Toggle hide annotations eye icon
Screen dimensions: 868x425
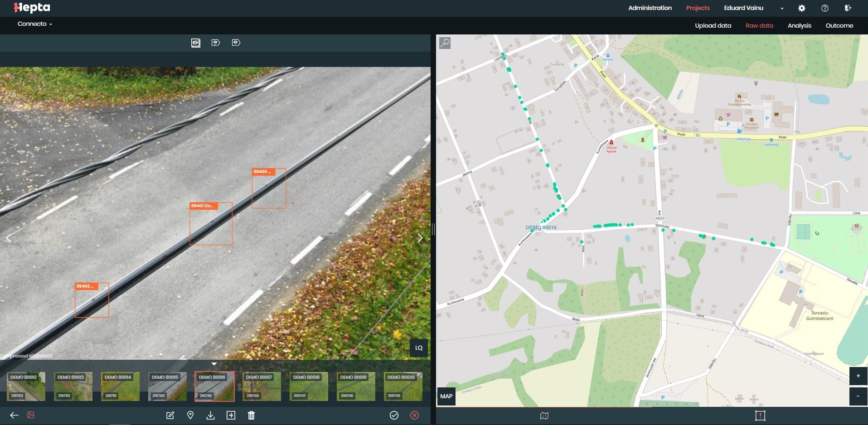195,43
